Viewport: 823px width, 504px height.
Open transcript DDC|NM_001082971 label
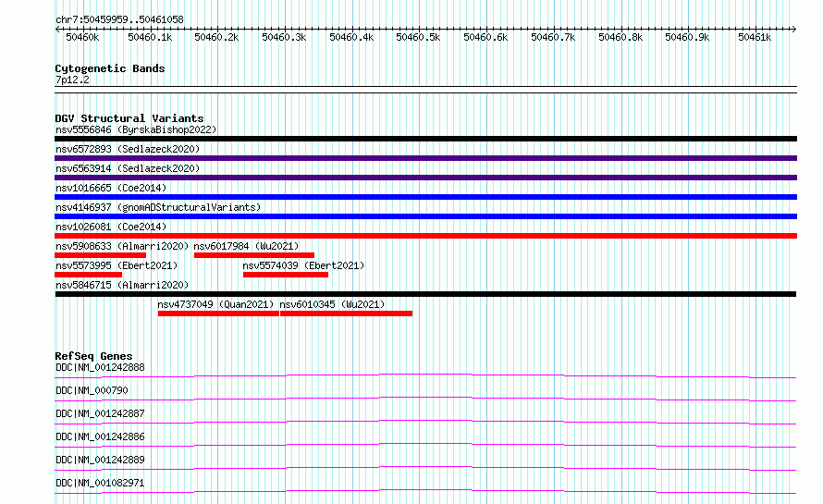(100, 483)
